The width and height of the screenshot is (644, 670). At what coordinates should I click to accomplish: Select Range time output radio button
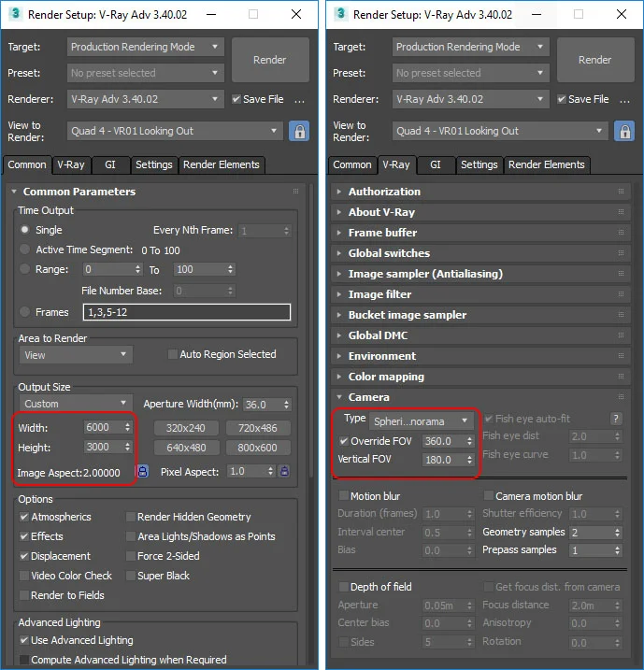pyautogui.click(x=25, y=269)
